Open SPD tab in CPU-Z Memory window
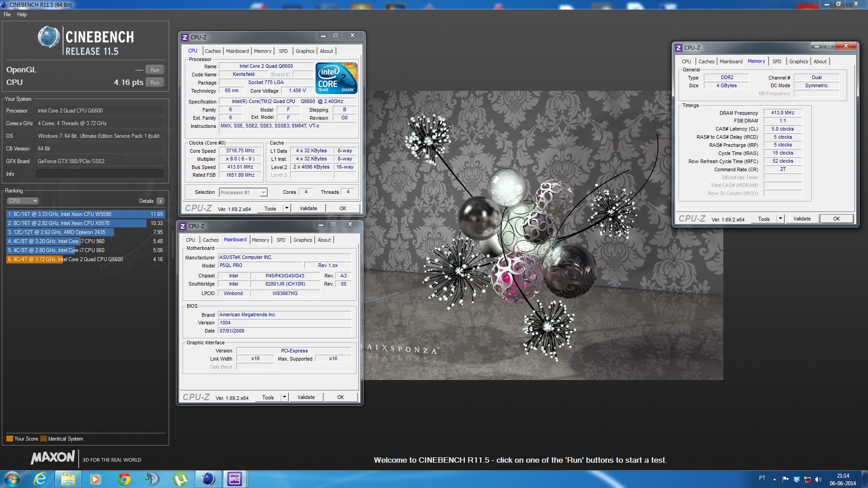 777,61
